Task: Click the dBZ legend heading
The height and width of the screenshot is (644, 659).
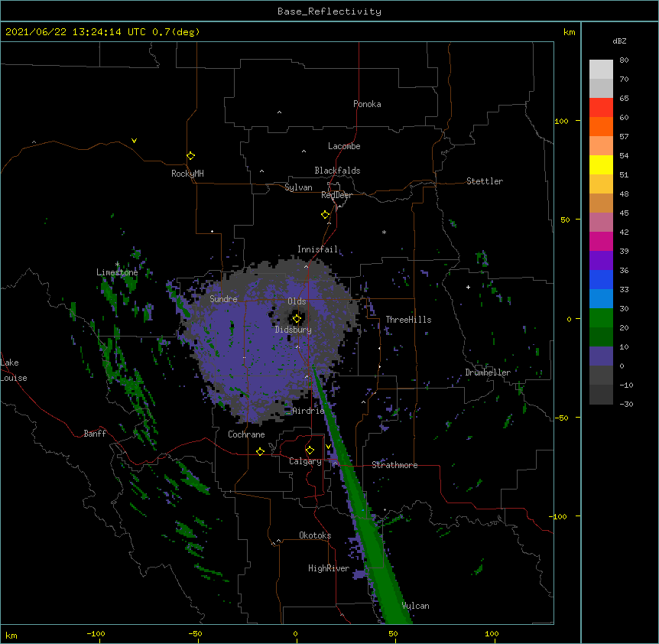Action: pos(619,41)
